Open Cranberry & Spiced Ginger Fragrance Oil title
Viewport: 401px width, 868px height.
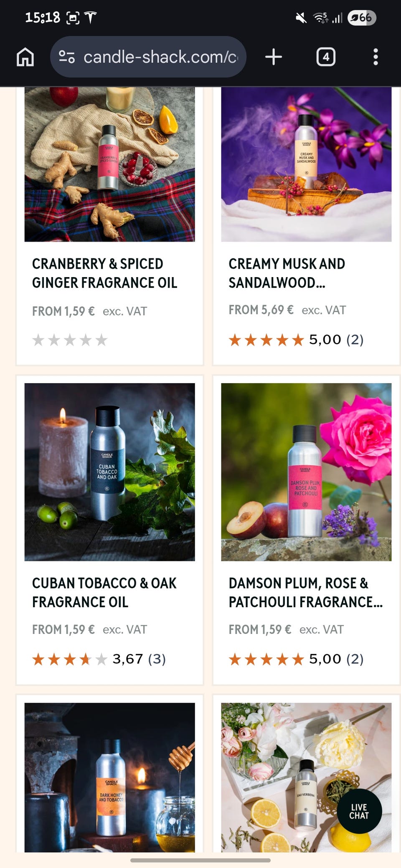coord(104,273)
